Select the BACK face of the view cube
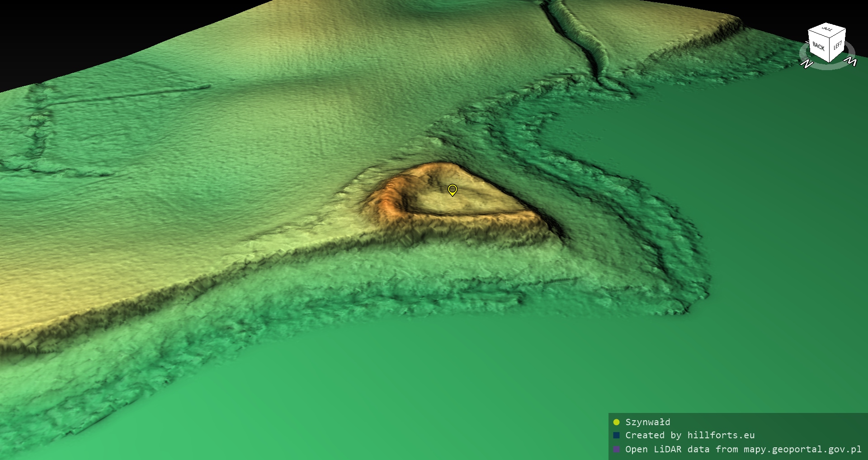The width and height of the screenshot is (868, 460). pyautogui.click(x=818, y=46)
